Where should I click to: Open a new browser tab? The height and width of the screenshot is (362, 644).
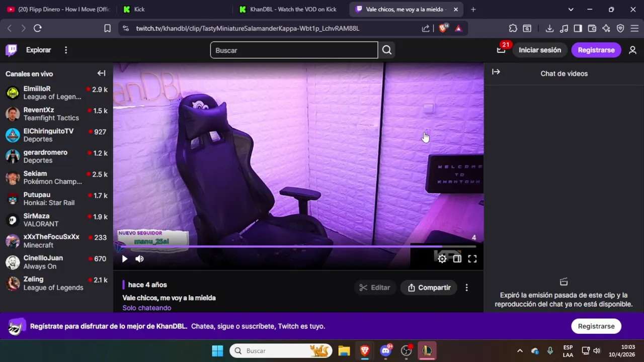[473, 9]
